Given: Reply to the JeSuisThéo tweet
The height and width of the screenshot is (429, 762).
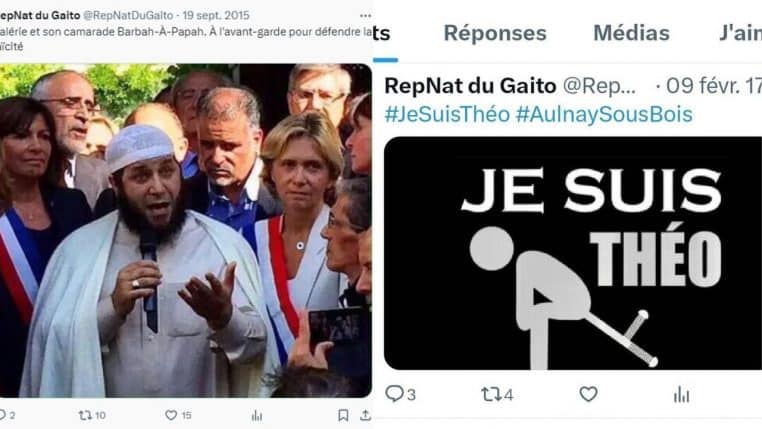Looking at the screenshot, I should coord(394,394).
